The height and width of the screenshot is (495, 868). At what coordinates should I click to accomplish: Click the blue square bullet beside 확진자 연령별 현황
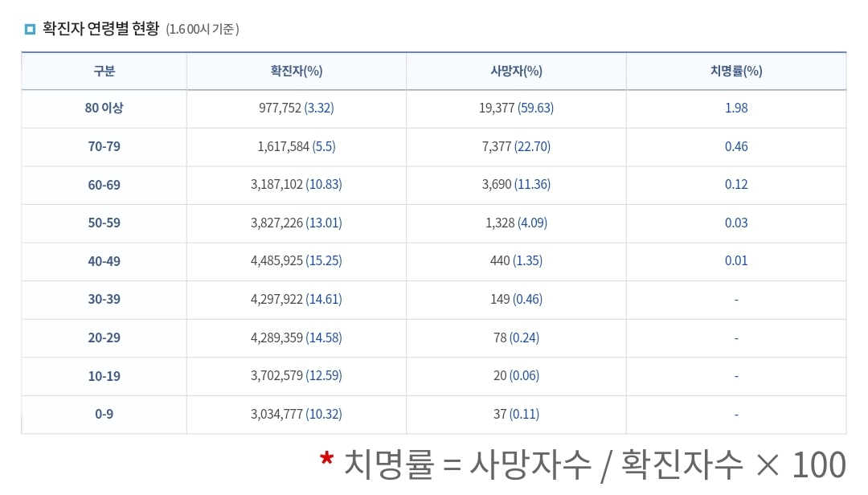tap(30, 29)
